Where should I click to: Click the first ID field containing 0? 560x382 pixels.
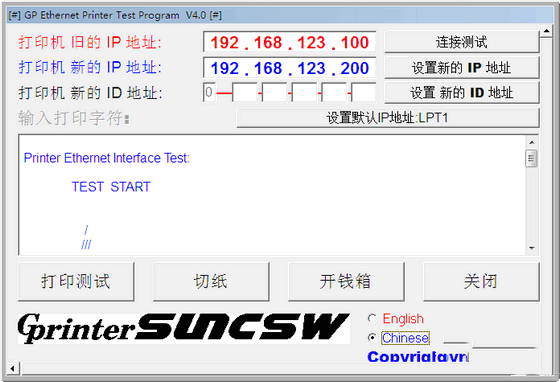click(209, 93)
